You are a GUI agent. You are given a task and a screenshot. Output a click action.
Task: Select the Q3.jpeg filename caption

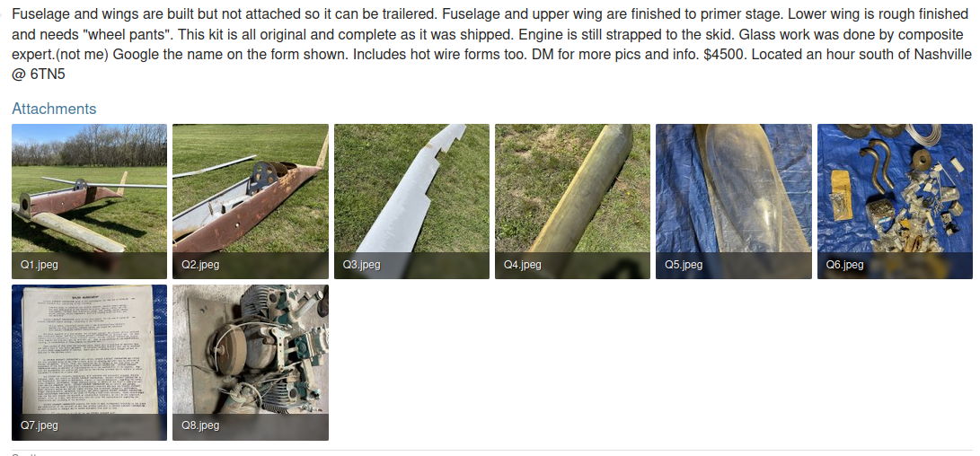(x=361, y=265)
